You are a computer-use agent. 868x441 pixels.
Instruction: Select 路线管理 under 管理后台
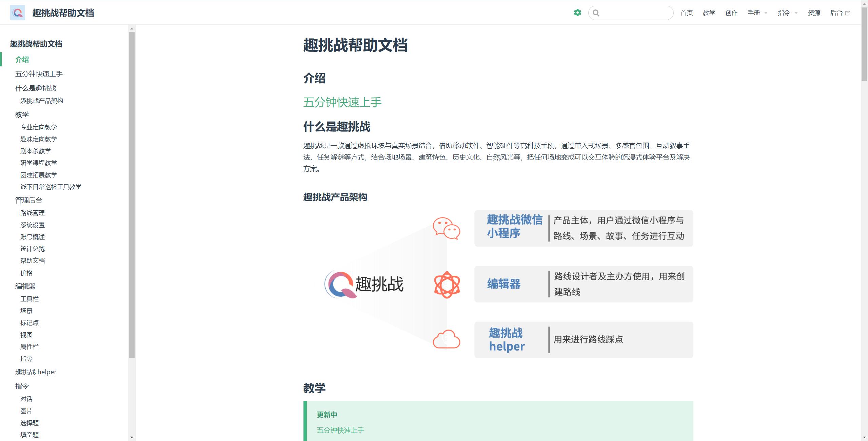pyautogui.click(x=32, y=213)
